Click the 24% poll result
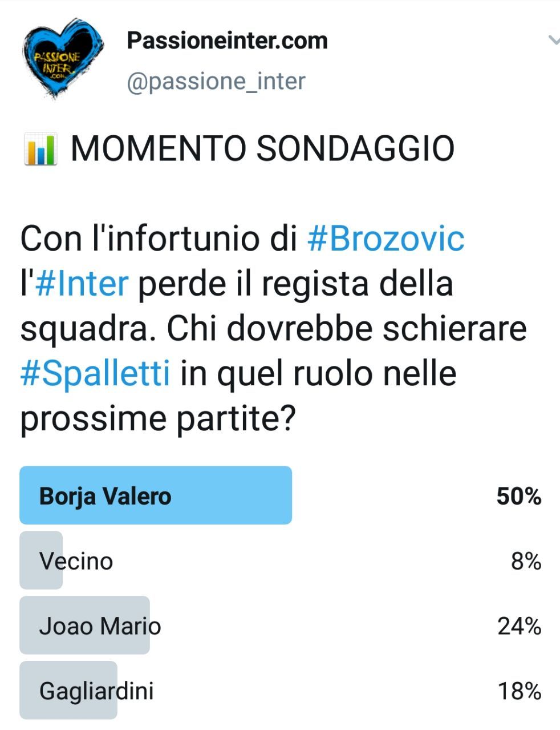The width and height of the screenshot is (560, 730). 519,626
